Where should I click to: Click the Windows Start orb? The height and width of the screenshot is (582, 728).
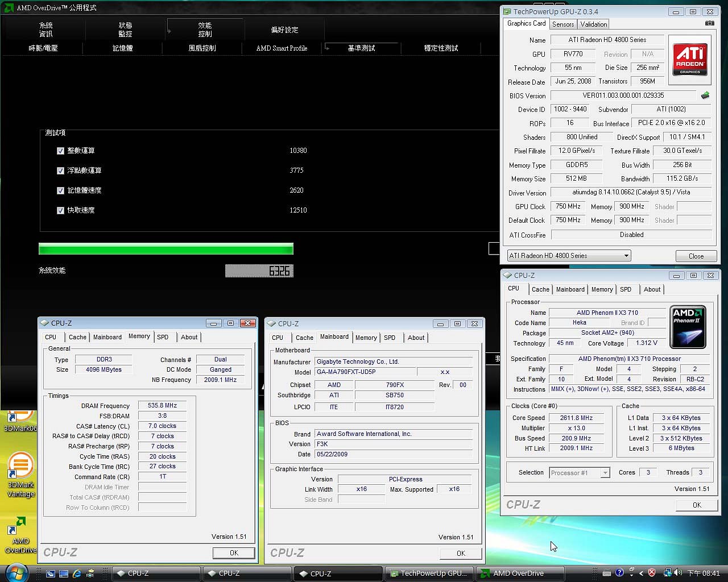[16, 572]
